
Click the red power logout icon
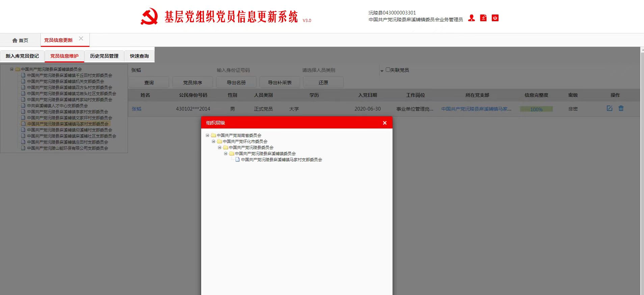click(495, 18)
